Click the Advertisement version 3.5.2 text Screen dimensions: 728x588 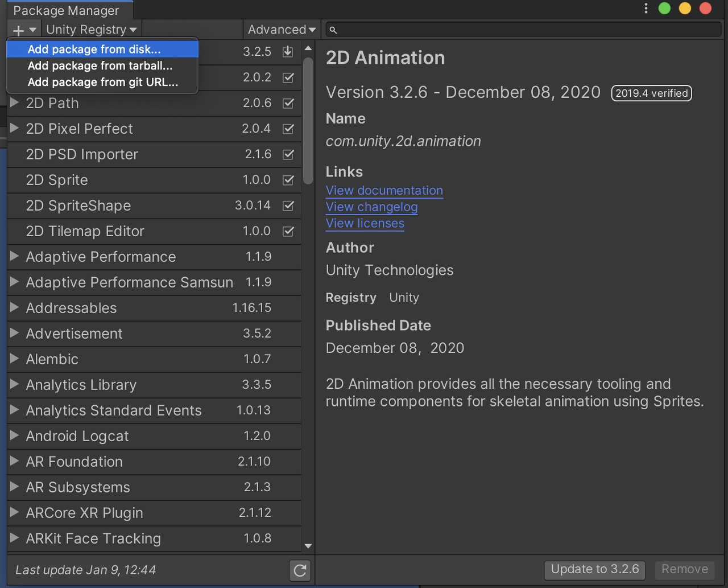coord(257,334)
